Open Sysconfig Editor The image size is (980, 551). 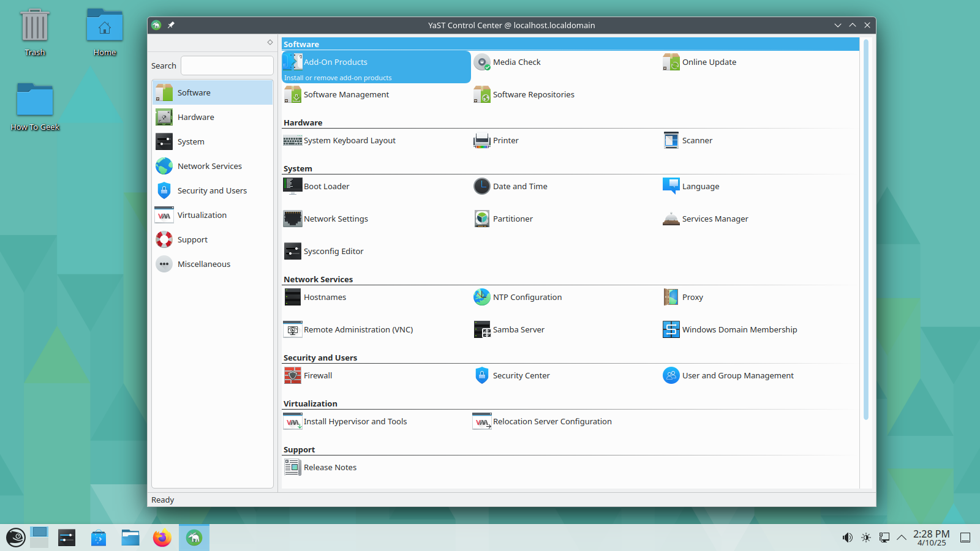(x=323, y=252)
